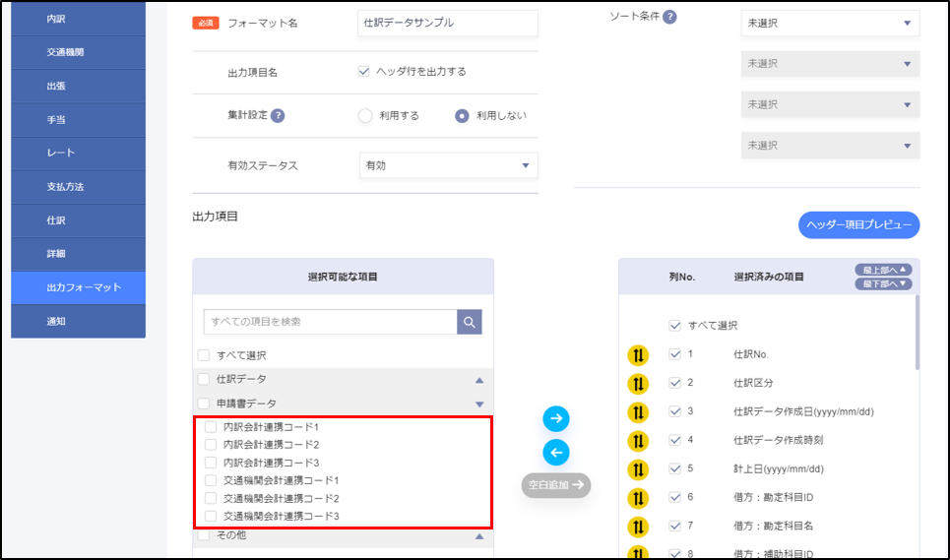
Task: Click the reorder icon beside 計上日(yyyy/mm/dd)
Action: tap(638, 469)
